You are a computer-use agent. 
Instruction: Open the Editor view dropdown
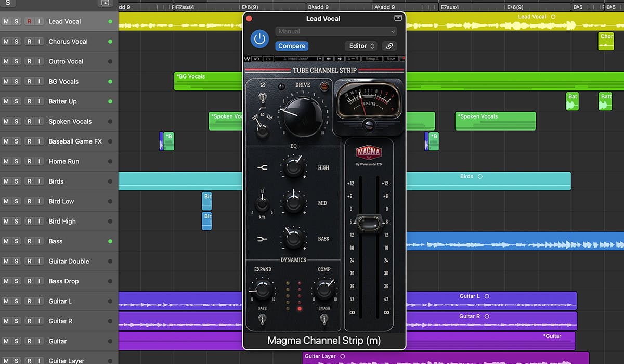point(361,46)
